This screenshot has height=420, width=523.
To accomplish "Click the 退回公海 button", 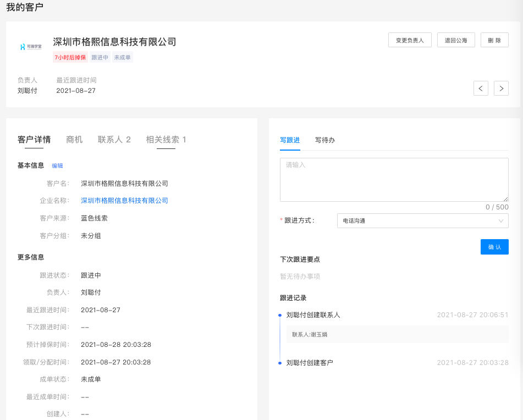I will coord(456,40).
